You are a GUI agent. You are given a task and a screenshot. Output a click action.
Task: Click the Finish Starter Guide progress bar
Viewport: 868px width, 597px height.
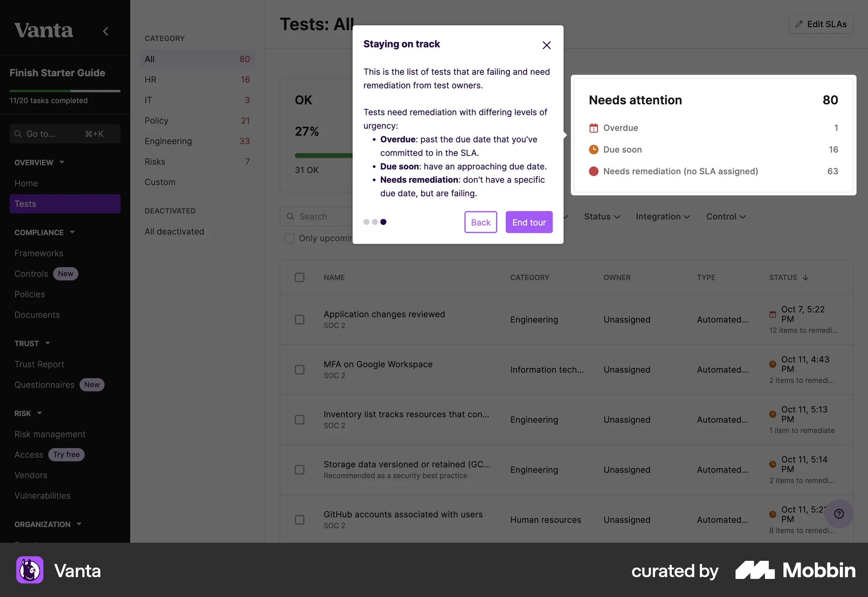65,90
